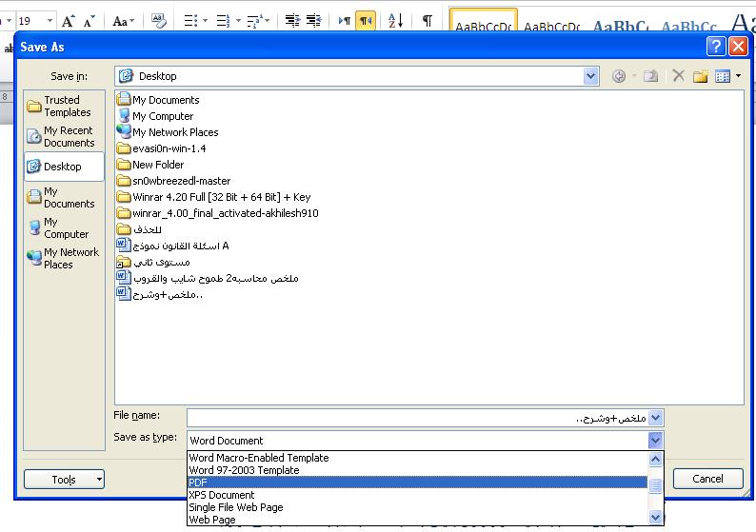Toggle right-to-left text direction
This screenshot has height=532, width=756.
tap(366, 21)
